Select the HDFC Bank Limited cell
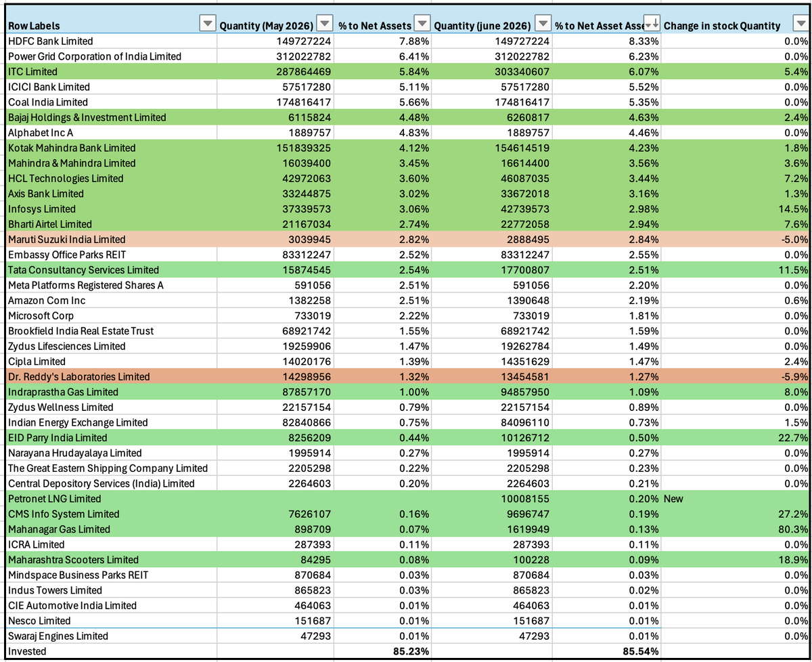 click(x=110, y=41)
